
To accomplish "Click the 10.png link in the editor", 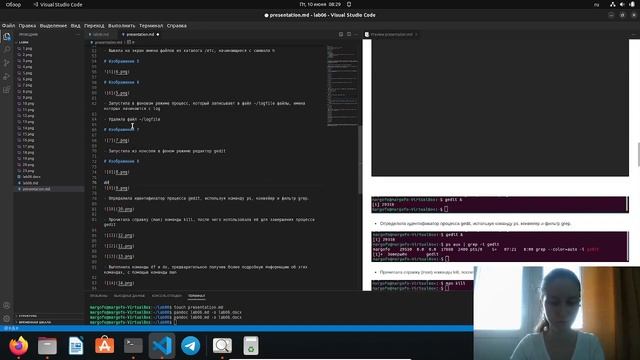I will click(x=125, y=209).
